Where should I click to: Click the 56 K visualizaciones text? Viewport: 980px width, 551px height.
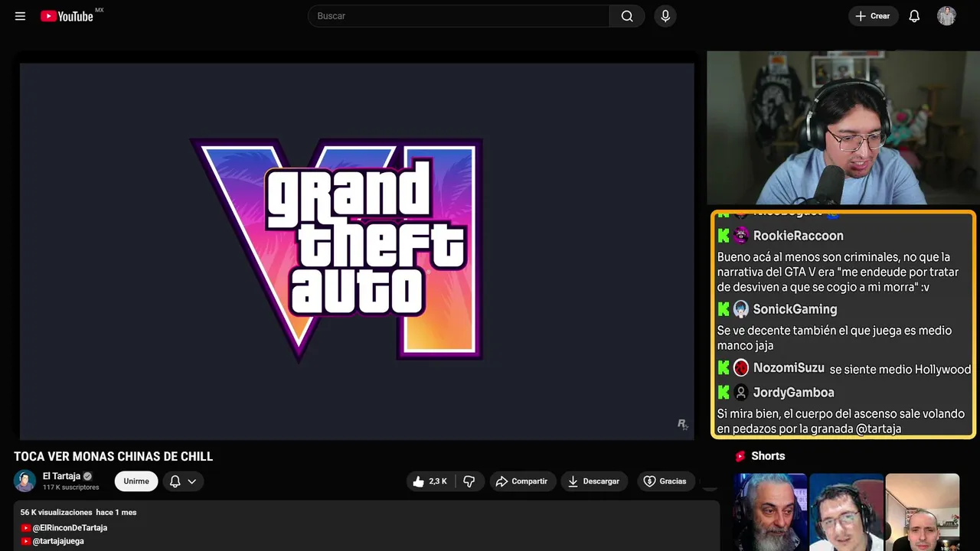click(55, 512)
